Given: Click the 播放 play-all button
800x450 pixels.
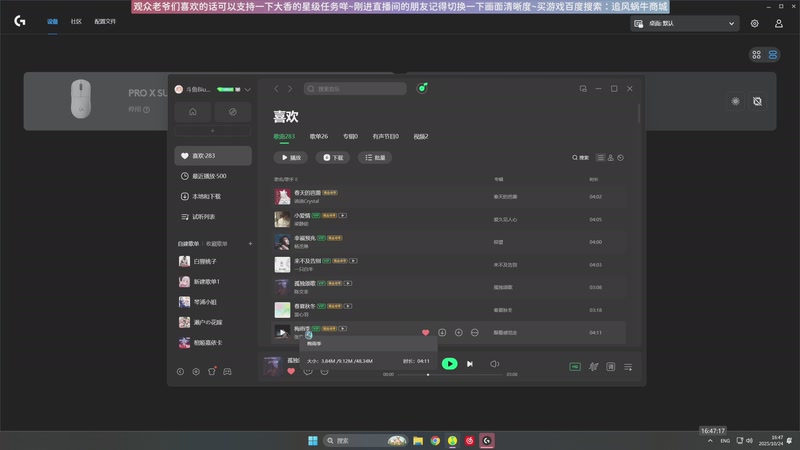Looking at the screenshot, I should tap(291, 158).
